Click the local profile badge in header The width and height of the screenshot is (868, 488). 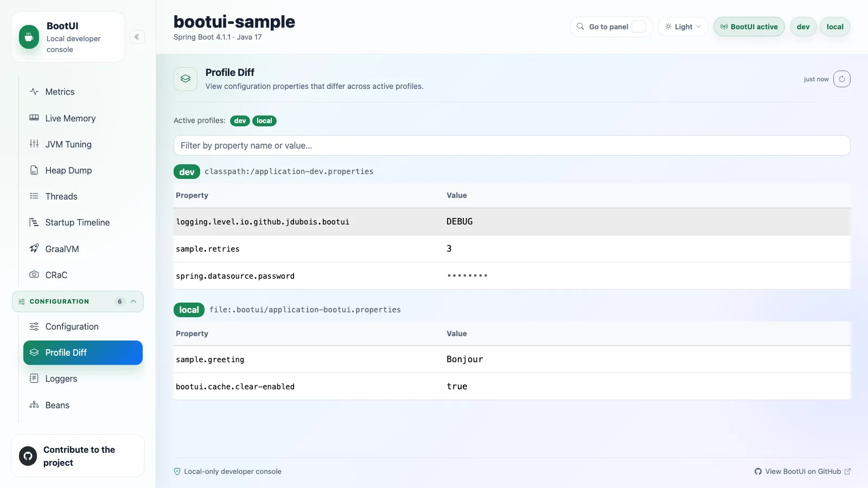[835, 27]
